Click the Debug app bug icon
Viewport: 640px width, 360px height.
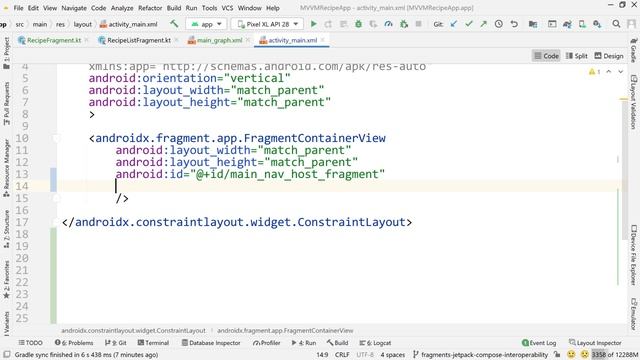click(x=358, y=24)
